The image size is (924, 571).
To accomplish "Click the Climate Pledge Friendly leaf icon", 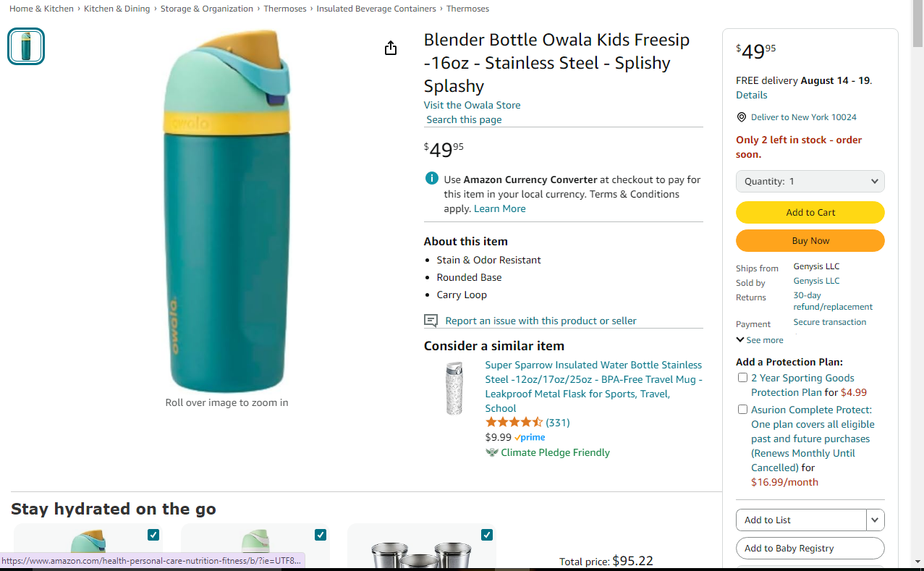I will point(493,453).
